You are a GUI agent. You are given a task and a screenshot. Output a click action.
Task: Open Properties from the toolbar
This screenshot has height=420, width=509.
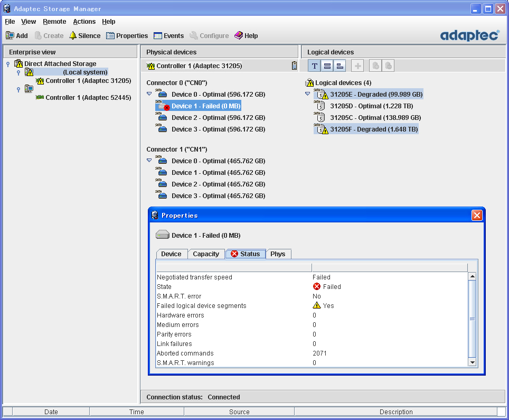[110, 35]
